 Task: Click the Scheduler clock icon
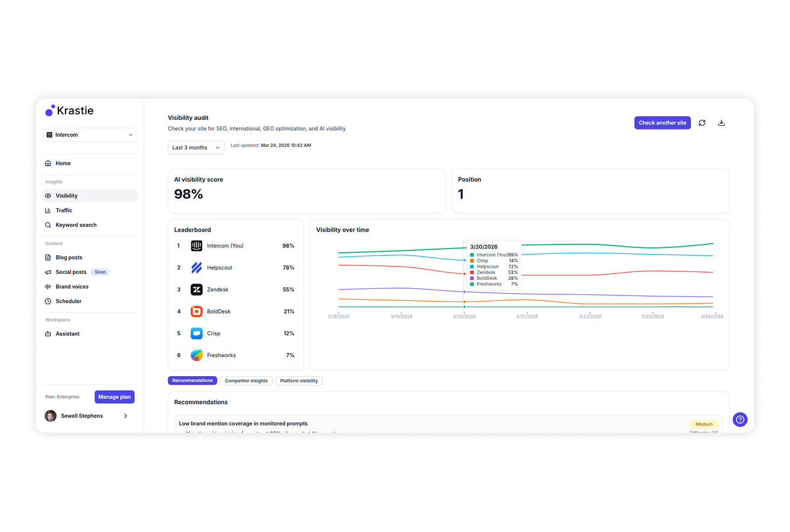pos(48,301)
